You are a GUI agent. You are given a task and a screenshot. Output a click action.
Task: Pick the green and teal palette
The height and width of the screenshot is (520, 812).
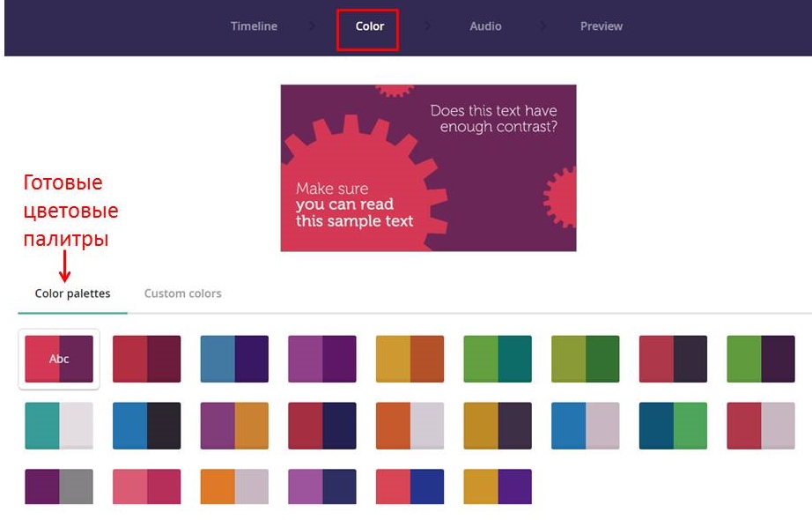[498, 359]
